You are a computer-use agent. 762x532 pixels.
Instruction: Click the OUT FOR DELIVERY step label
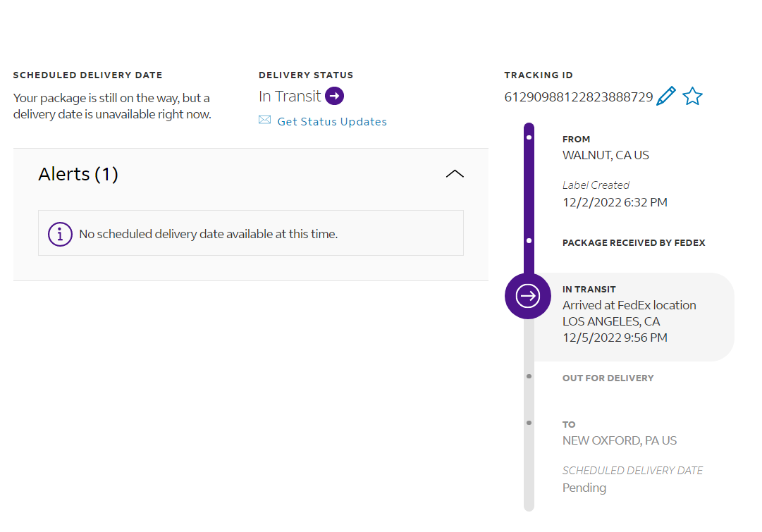tap(608, 378)
